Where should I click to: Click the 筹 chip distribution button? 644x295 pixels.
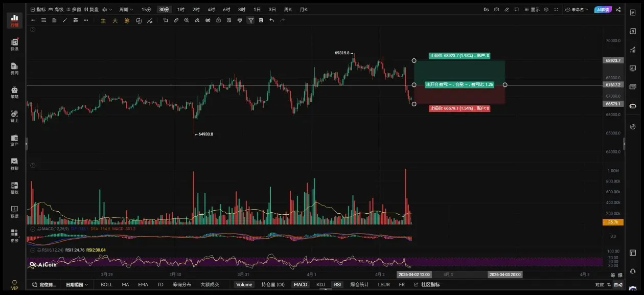127,20
